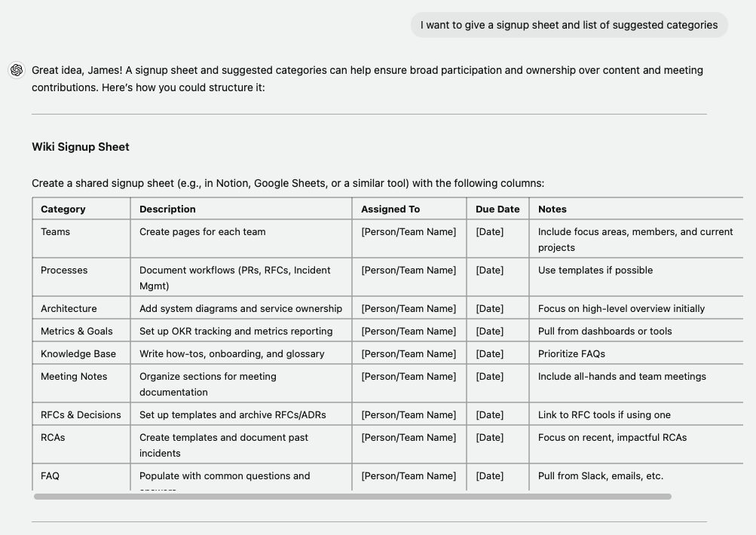Select the Architecture table row
The image size is (756, 535).
[67, 308]
